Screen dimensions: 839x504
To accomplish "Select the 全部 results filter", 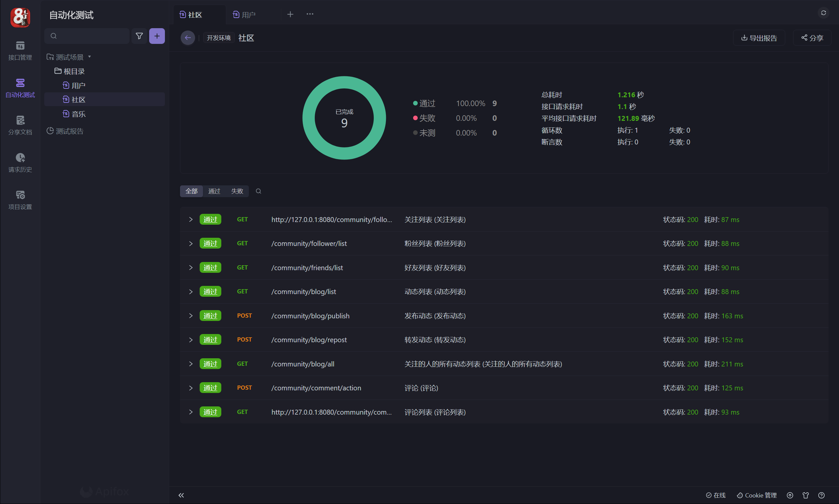I will click(x=191, y=191).
